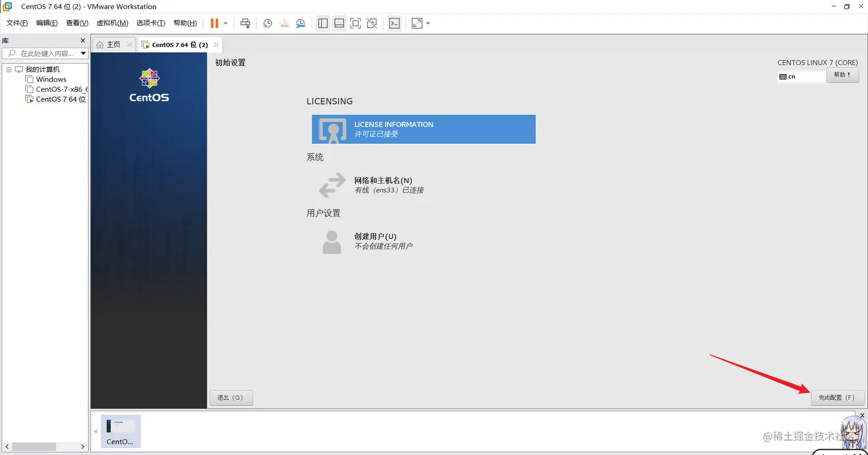Screen dimensions: 868x455
Task: Open the 虚拟机(M) menu
Action: [x=112, y=23]
